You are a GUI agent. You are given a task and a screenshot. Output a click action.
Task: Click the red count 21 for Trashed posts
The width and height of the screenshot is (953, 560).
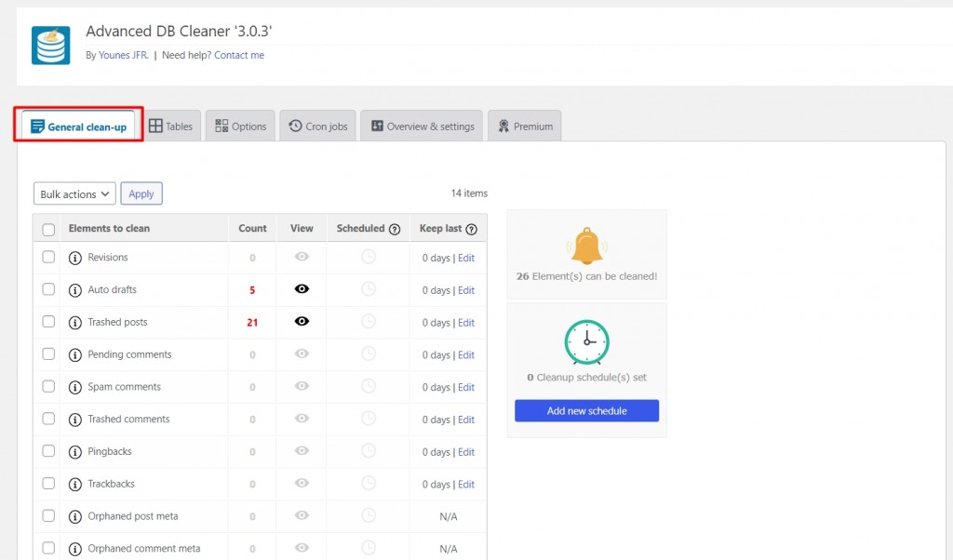(252, 323)
